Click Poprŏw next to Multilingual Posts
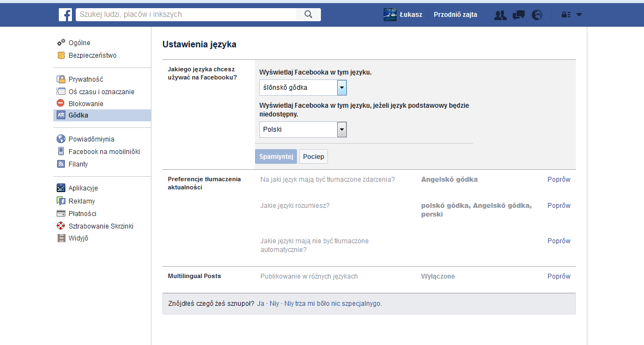Screen dimensions: 644x345 (x=558, y=276)
